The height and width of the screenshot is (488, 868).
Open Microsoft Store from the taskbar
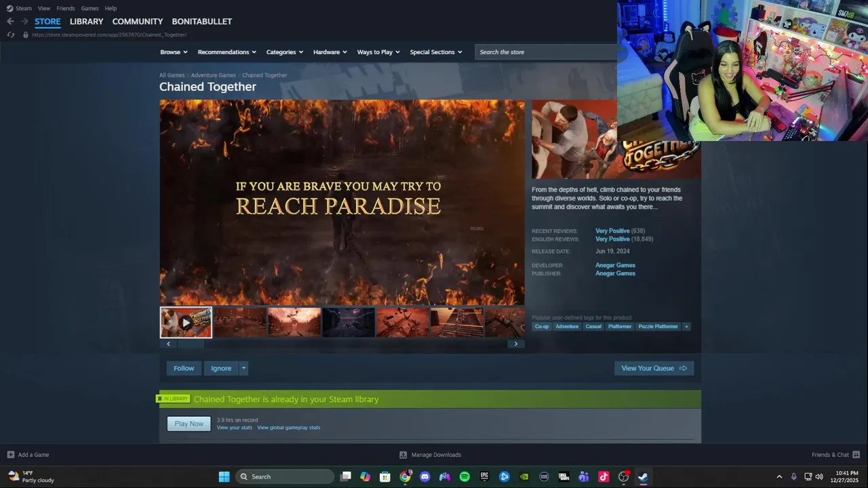pyautogui.click(x=385, y=476)
